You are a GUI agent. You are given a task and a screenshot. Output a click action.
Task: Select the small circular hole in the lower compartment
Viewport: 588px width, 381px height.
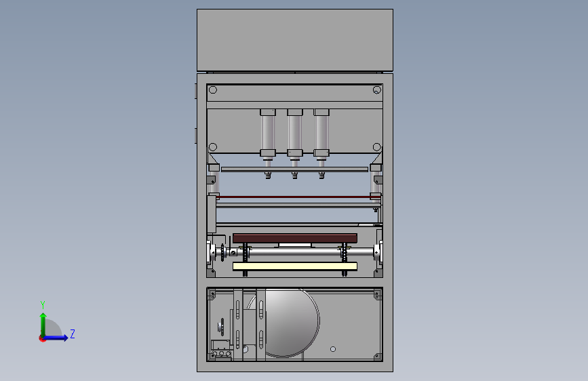click(332, 349)
